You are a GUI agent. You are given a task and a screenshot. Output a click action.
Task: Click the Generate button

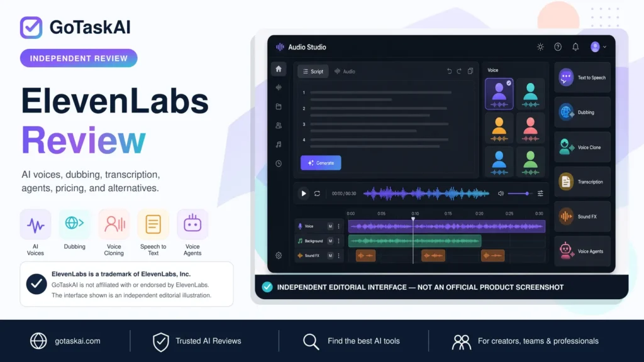pyautogui.click(x=321, y=163)
